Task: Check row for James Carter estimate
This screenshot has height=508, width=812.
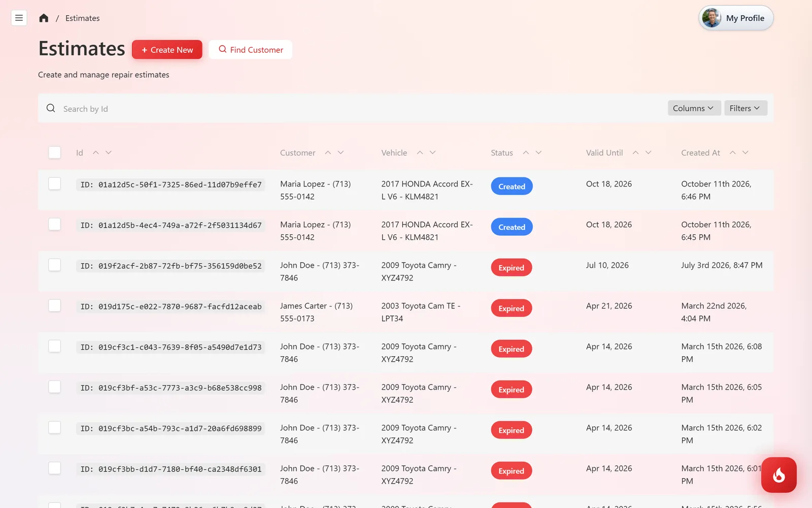Action: 54,305
